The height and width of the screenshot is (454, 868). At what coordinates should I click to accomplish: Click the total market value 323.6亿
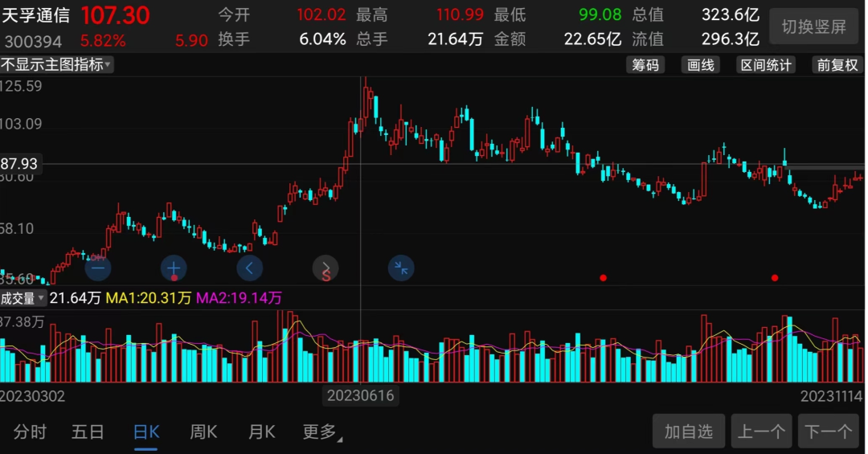[730, 14]
